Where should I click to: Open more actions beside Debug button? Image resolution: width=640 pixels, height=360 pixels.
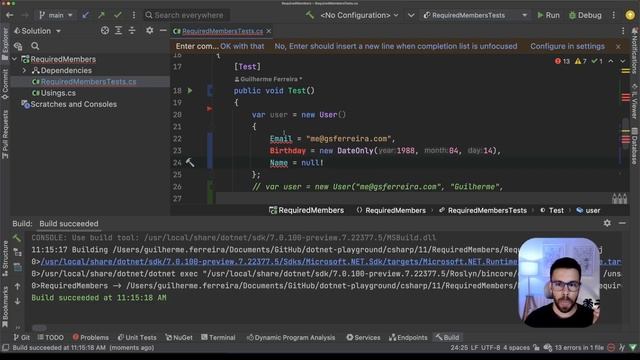tap(613, 15)
